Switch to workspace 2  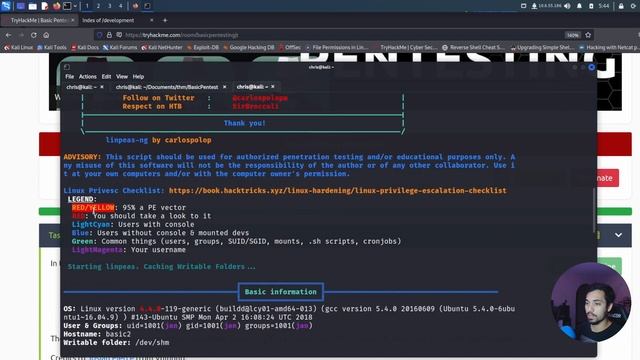click(98, 6)
